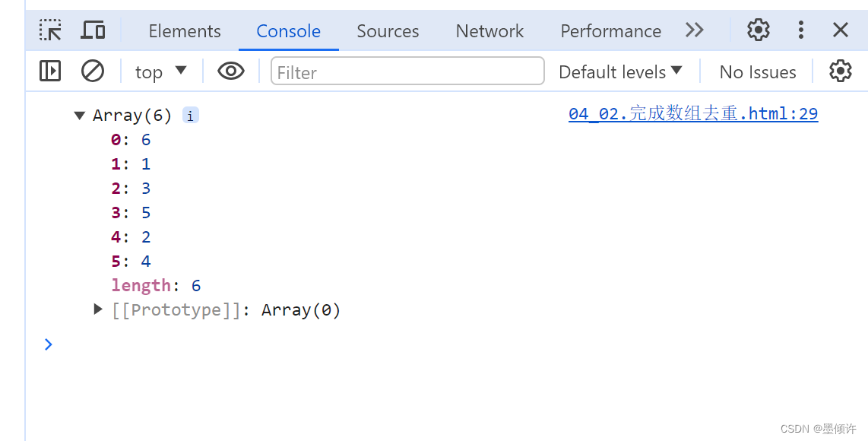Screen dimensions: 868x441
Task: Open the customize DevTools three-dot menu
Action: click(x=800, y=30)
